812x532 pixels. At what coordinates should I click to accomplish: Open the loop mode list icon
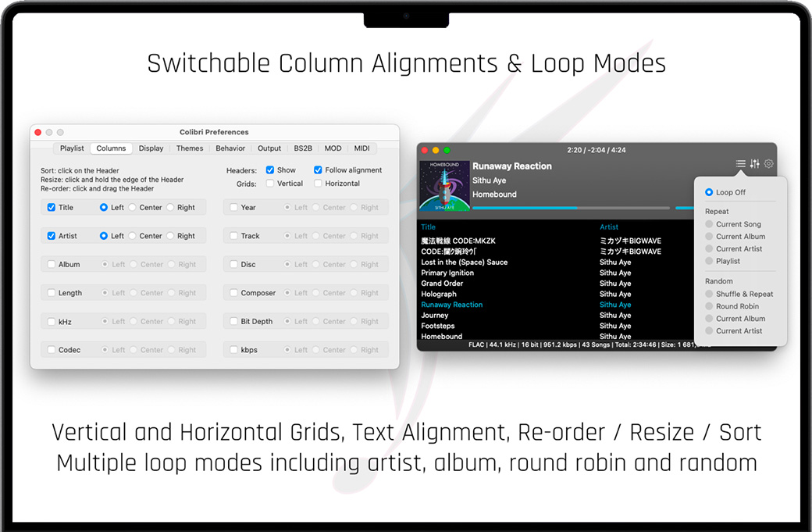740,164
